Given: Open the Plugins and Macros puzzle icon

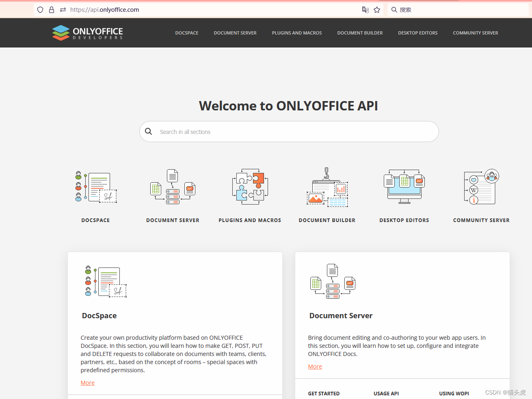Looking at the screenshot, I should click(x=250, y=187).
